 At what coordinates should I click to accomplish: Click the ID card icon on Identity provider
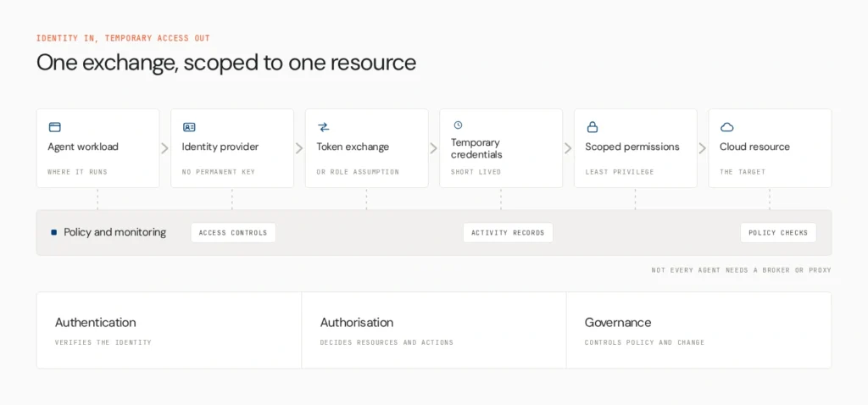click(x=189, y=127)
